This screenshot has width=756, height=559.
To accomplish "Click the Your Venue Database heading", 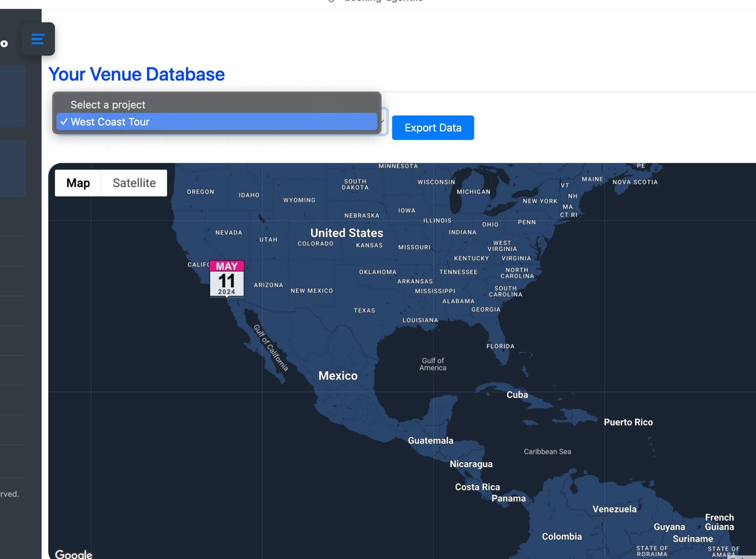I will [x=137, y=74].
